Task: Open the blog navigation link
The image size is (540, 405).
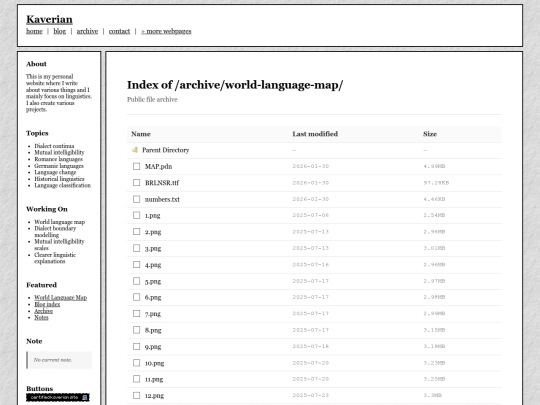Action: point(60,31)
